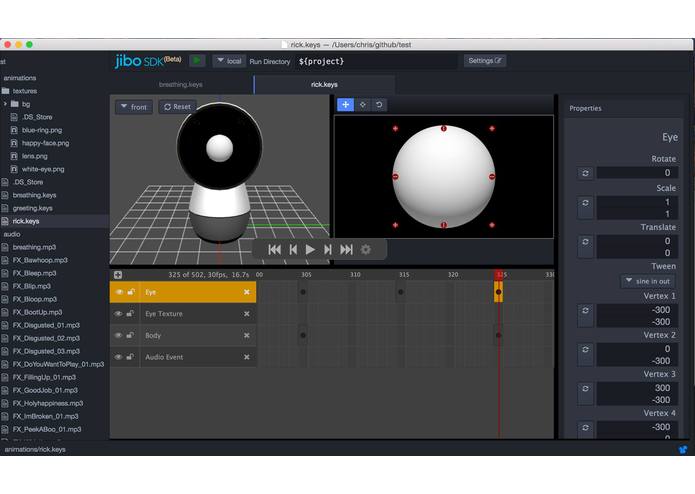Image resolution: width=695 pixels, height=494 pixels.
Task: Select FX_Bleep.mp3 audio file
Action: pos(34,273)
